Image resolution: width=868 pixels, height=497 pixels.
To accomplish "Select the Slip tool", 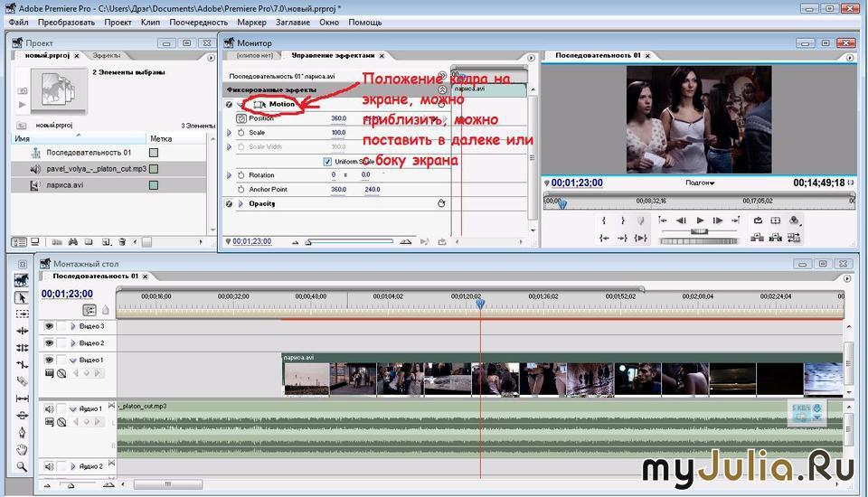I will (x=22, y=399).
